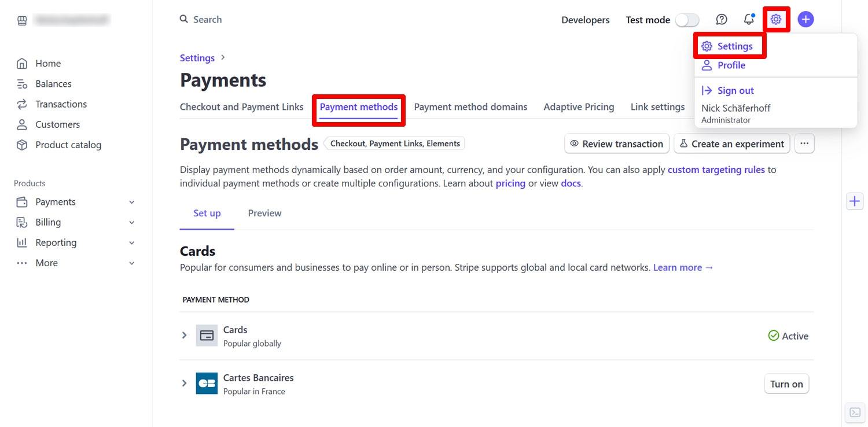Viewport: 868px width, 427px height.
Task: Switch to the Preview tab
Action: tap(264, 213)
